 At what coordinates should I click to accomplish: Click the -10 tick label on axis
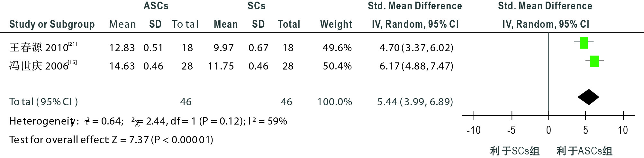[474, 130]
